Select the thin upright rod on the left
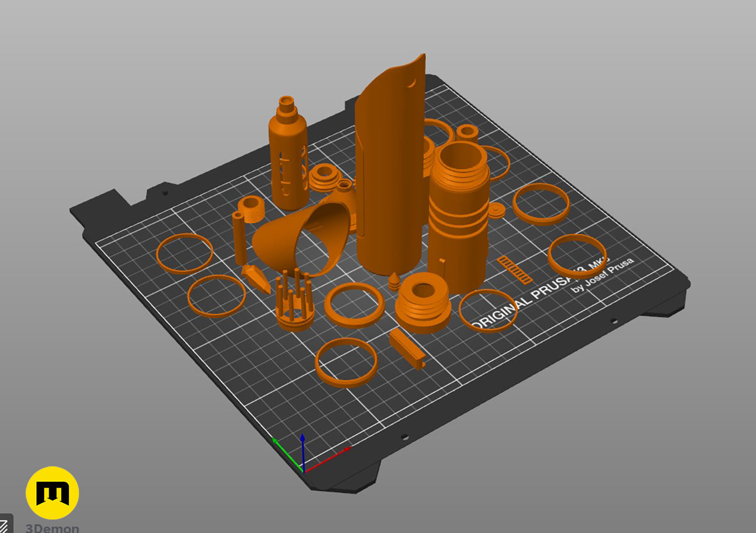756x533 pixels. 240,238
